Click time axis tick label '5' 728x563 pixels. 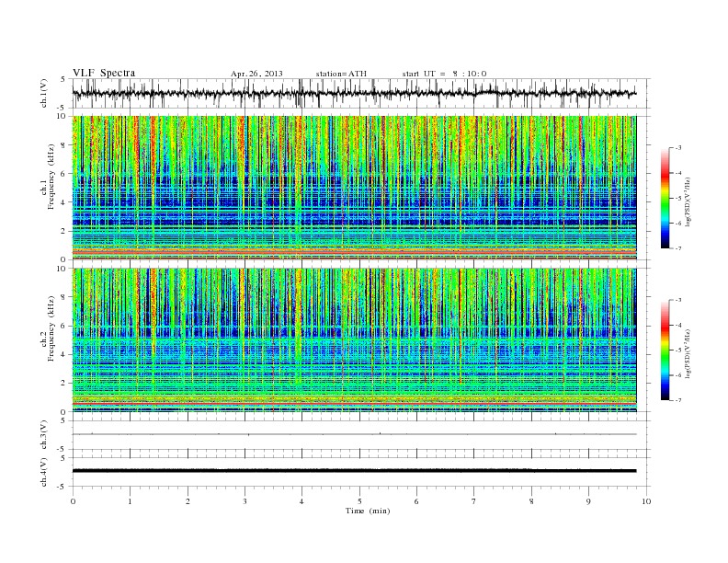[359, 501]
